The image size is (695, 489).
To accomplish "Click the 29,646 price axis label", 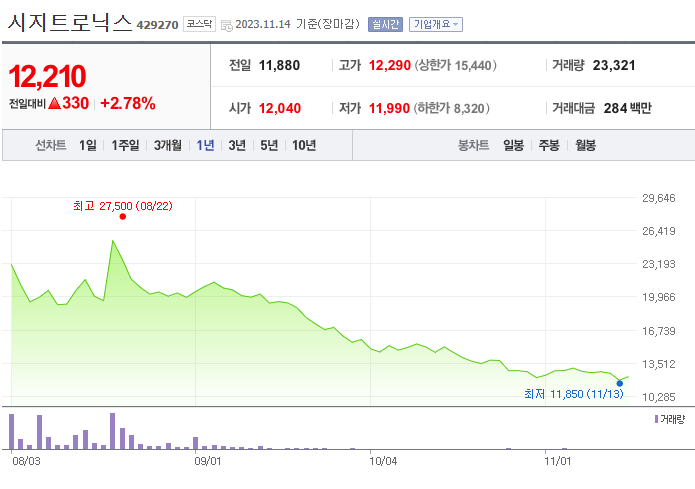I will point(659,198).
